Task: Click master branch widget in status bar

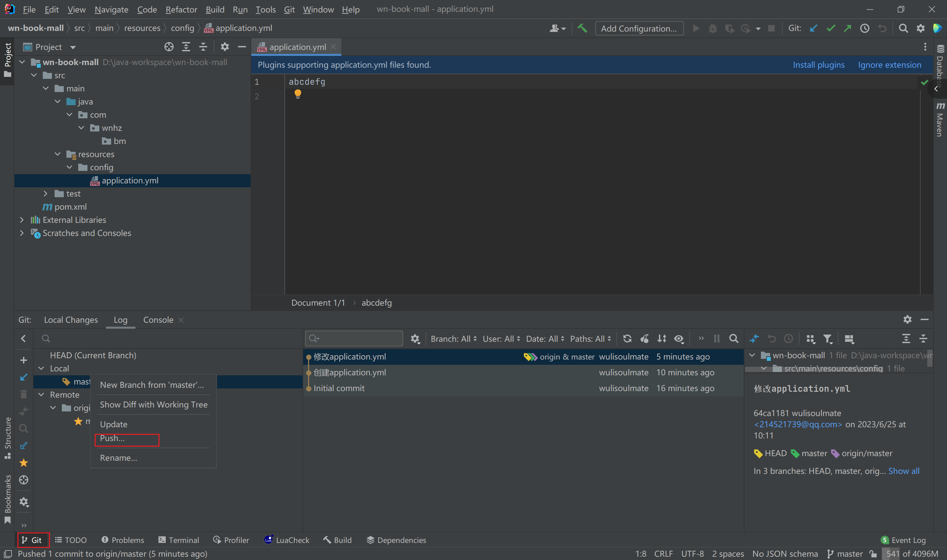Action: tap(845, 553)
